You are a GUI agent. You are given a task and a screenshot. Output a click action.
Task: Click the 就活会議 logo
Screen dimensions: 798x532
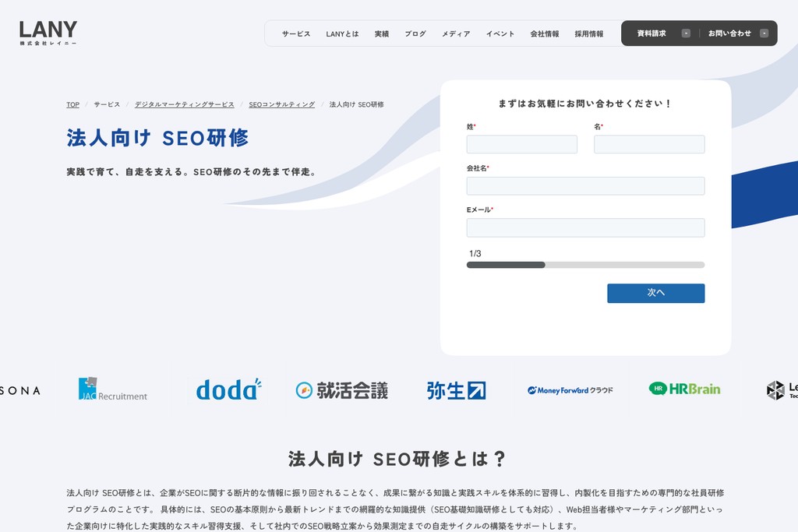tap(342, 390)
